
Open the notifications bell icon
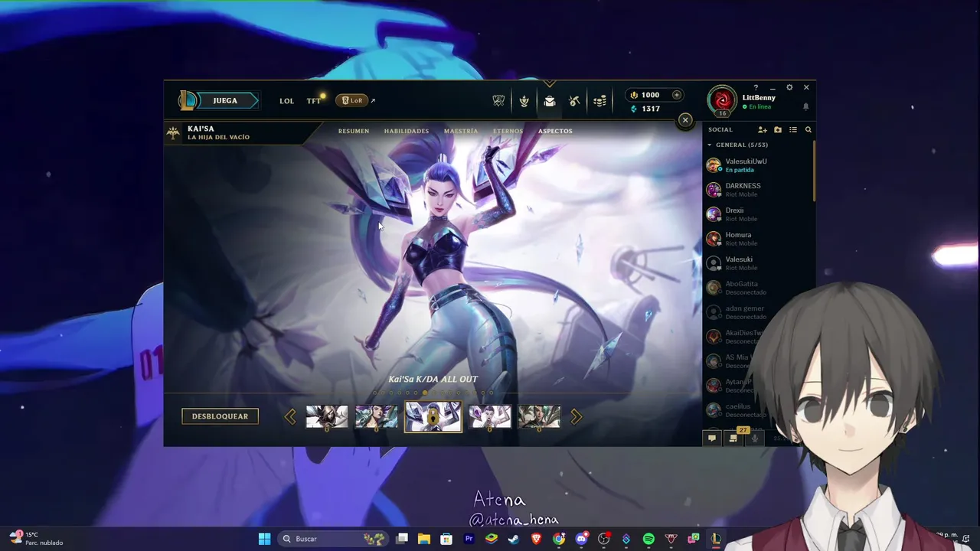(x=805, y=107)
